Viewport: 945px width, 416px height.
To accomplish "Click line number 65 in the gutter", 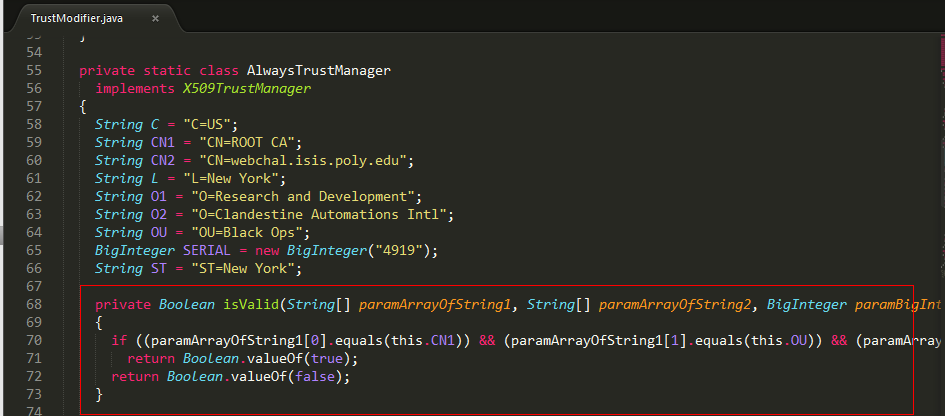I will coord(34,251).
